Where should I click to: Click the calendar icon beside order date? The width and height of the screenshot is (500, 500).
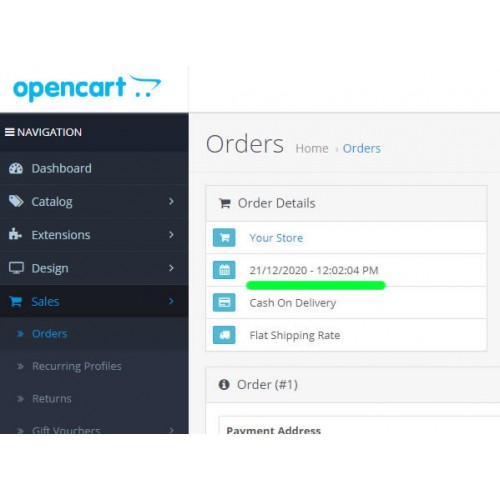pyautogui.click(x=224, y=270)
